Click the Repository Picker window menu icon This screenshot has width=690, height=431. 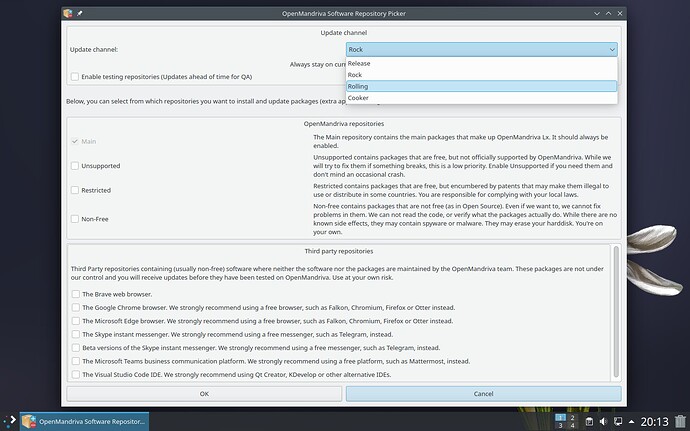click(x=67, y=14)
